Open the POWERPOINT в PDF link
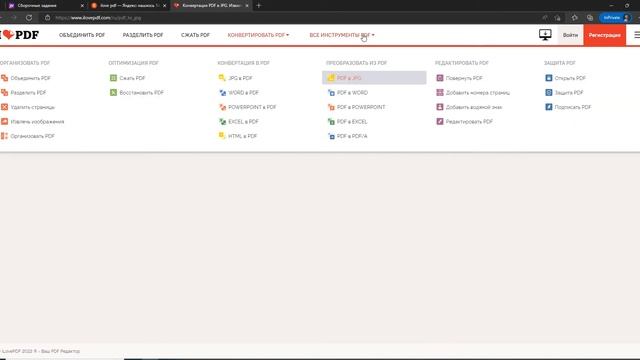The height and width of the screenshot is (360, 640). click(x=252, y=107)
